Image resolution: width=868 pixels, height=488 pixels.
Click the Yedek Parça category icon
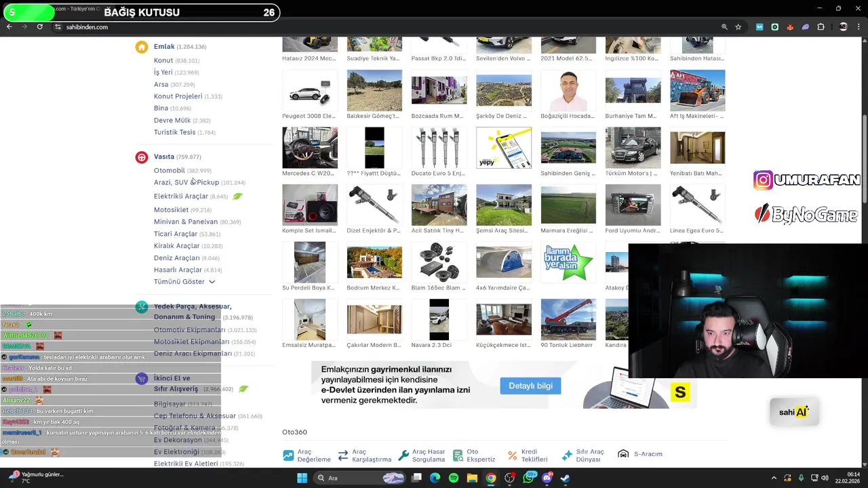point(141,307)
